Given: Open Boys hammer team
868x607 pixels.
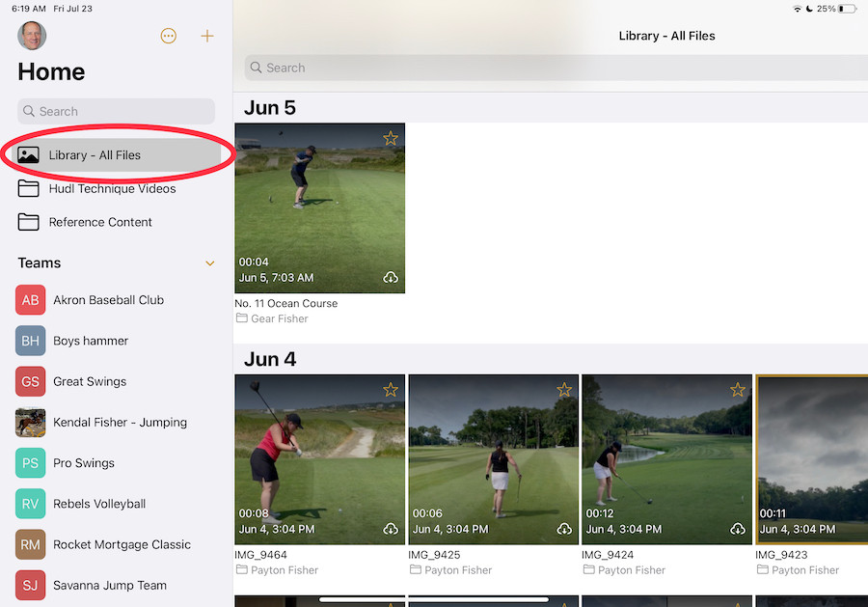Looking at the screenshot, I should pyautogui.click(x=117, y=341).
